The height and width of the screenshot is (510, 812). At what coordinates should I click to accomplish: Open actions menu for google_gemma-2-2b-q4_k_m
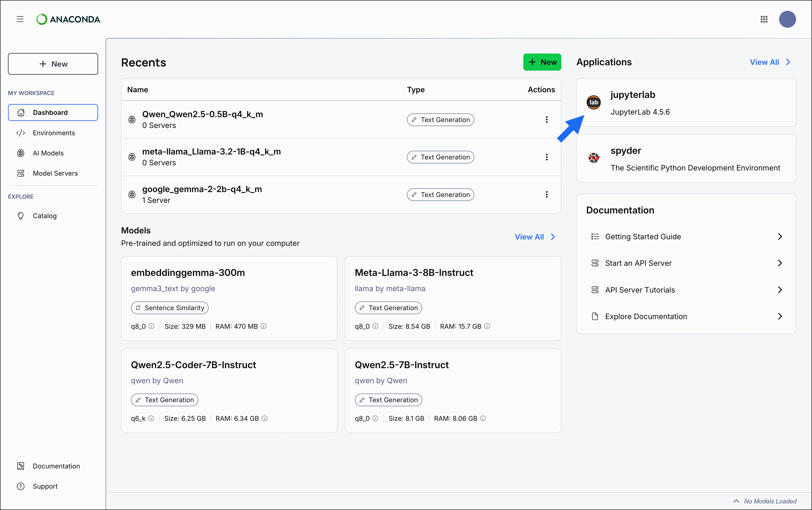click(546, 195)
